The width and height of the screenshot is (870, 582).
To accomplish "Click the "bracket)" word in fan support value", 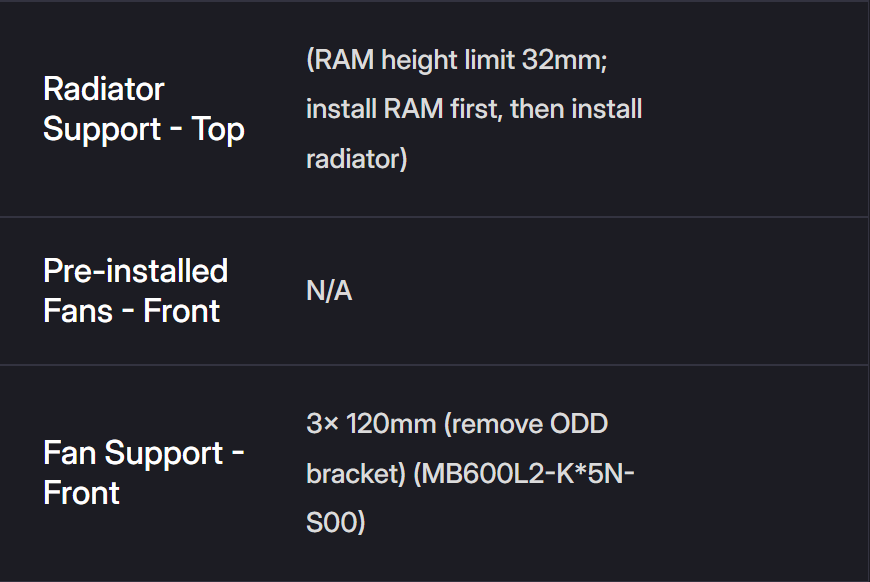I will (355, 473).
